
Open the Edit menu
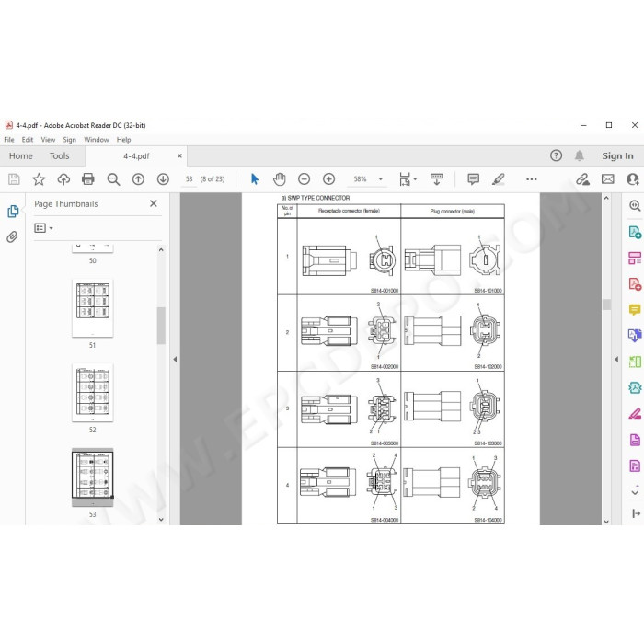point(28,140)
